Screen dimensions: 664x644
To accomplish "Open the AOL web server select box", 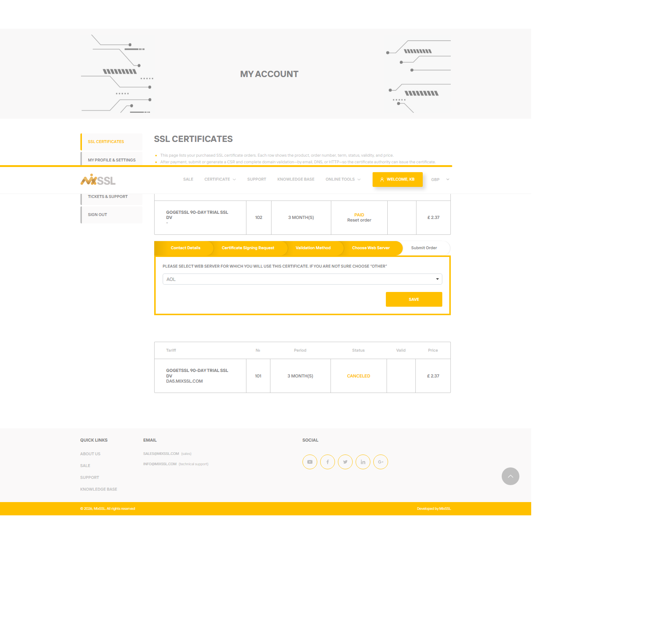I will [x=302, y=279].
